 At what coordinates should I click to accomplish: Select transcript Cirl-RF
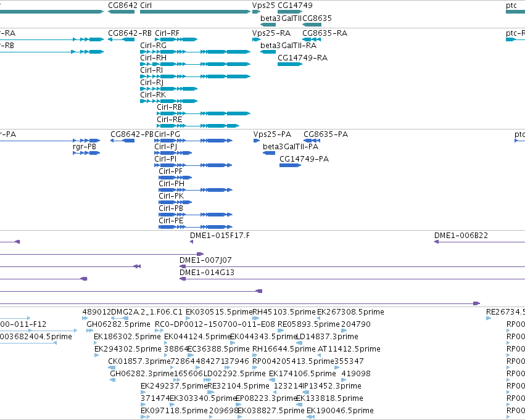pos(176,39)
